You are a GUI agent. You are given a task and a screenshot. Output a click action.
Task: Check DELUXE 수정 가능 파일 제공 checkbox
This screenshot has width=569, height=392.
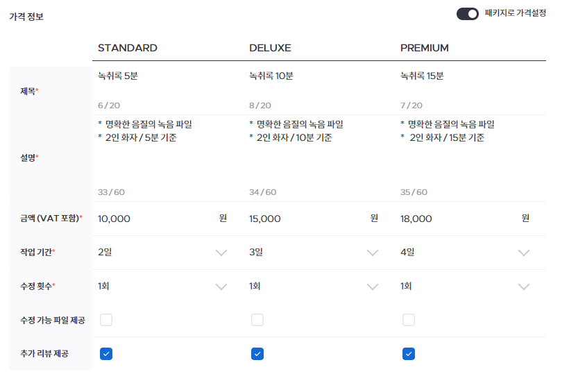(257, 320)
